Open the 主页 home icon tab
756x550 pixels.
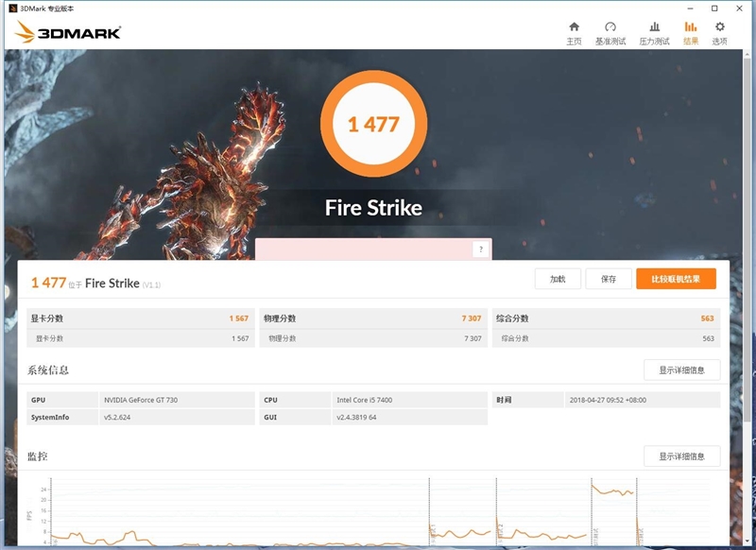tap(574, 33)
